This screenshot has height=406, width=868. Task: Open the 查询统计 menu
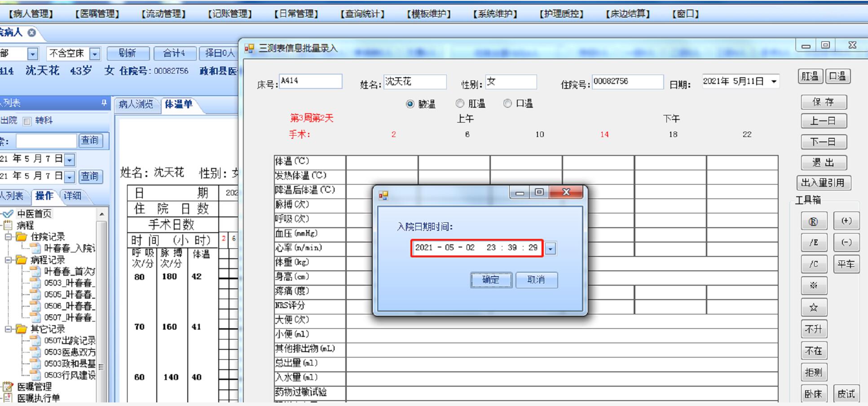pos(363,14)
